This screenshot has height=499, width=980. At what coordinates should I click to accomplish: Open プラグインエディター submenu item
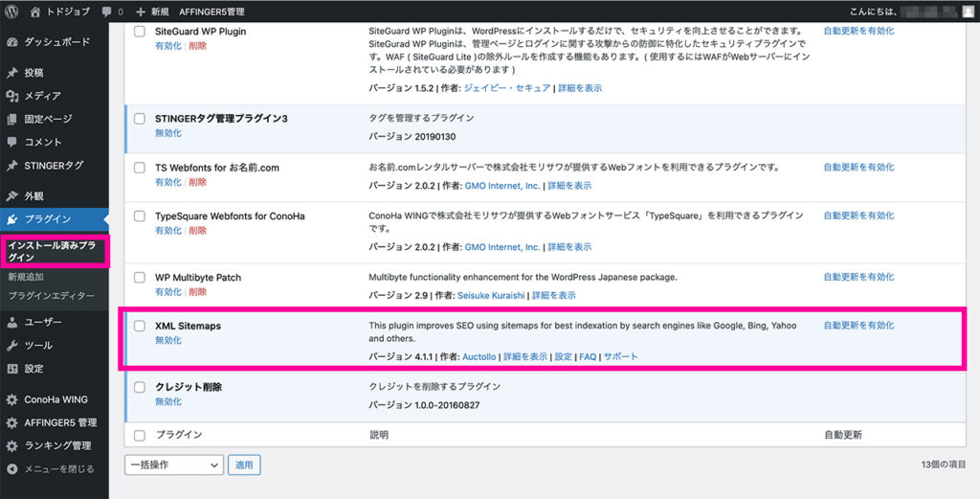pyautogui.click(x=52, y=296)
